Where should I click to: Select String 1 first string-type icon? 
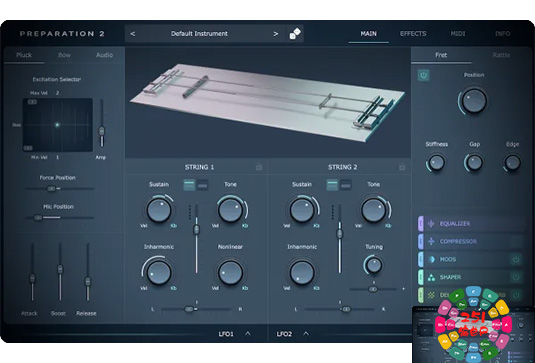tap(189, 185)
